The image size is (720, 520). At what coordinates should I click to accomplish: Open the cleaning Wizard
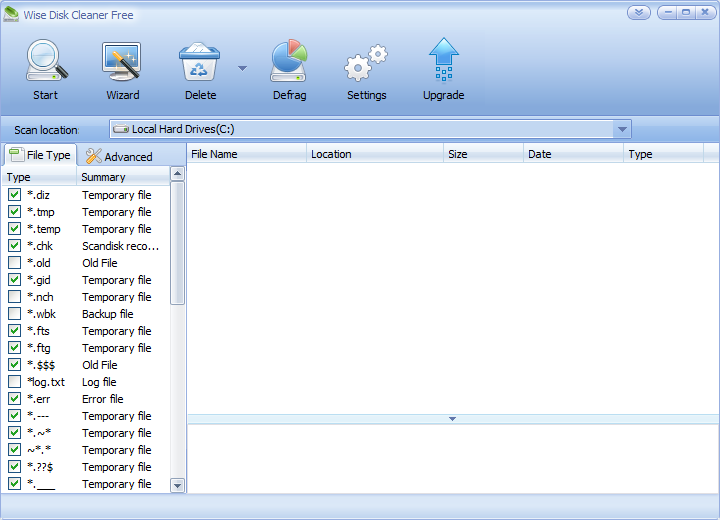point(122,61)
